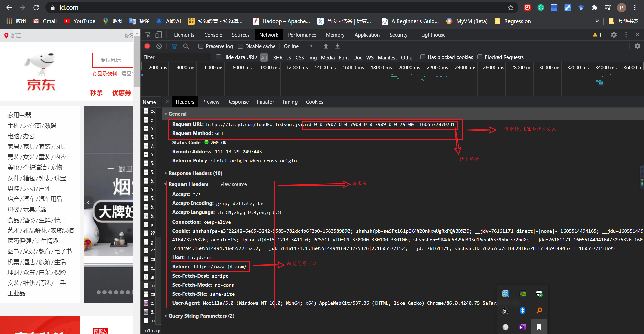Open the Online throttling dropdown

pyautogui.click(x=298, y=46)
